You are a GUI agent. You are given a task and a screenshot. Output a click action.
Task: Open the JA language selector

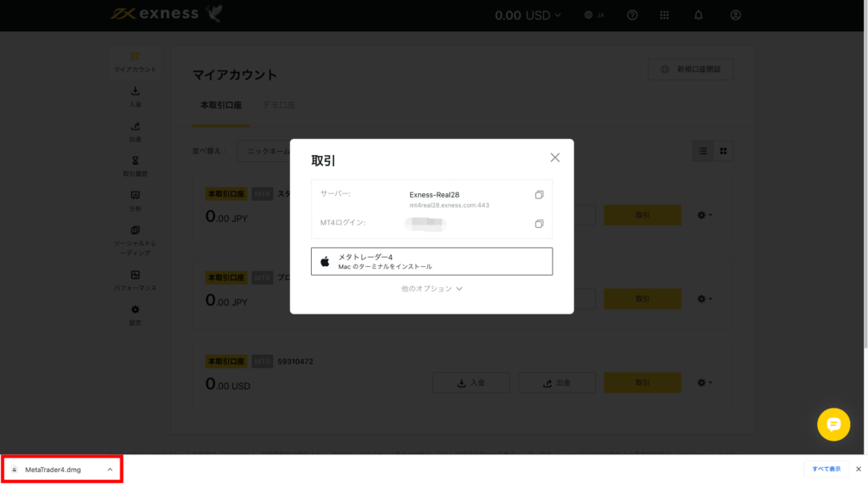[594, 15]
